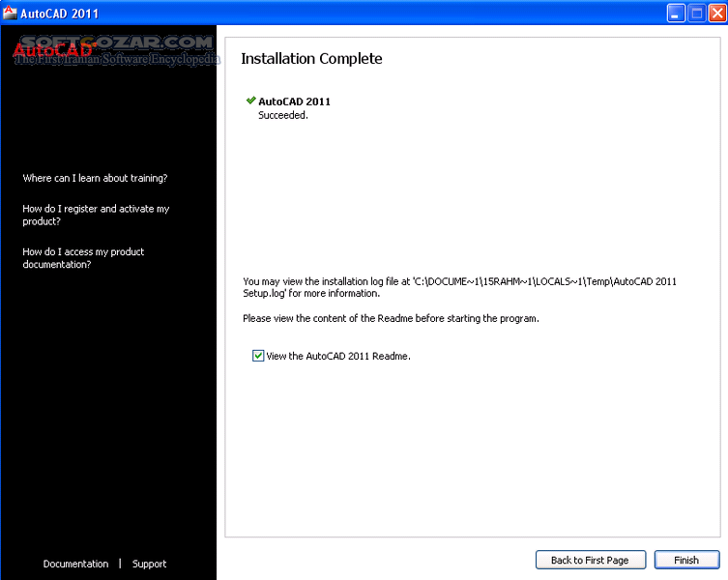Go Back to First Page

pyautogui.click(x=590, y=560)
